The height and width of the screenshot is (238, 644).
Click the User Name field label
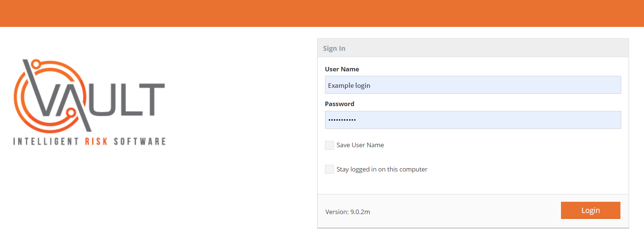tap(342, 69)
